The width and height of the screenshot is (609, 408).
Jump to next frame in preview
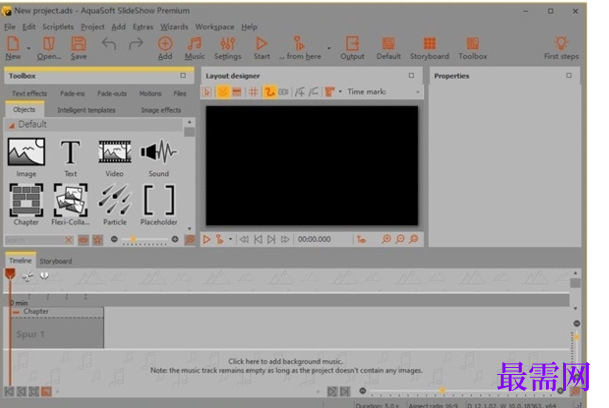(x=271, y=239)
